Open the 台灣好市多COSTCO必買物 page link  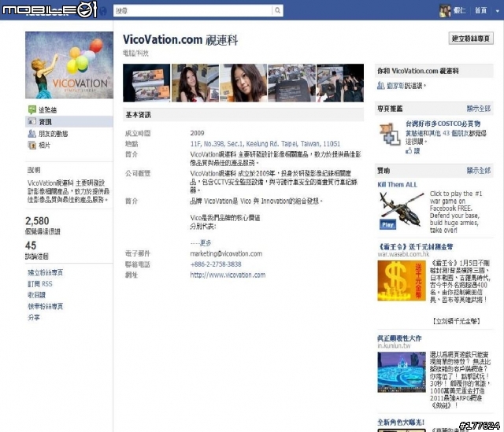(443, 124)
